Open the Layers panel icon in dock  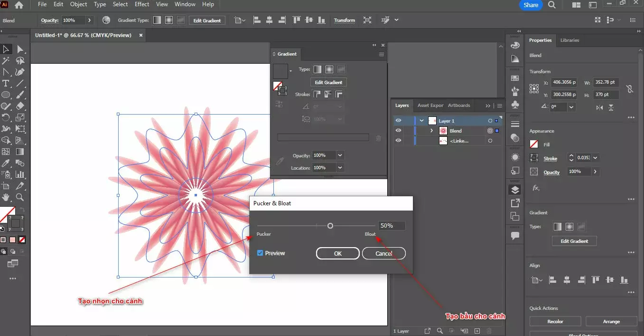pos(515,190)
